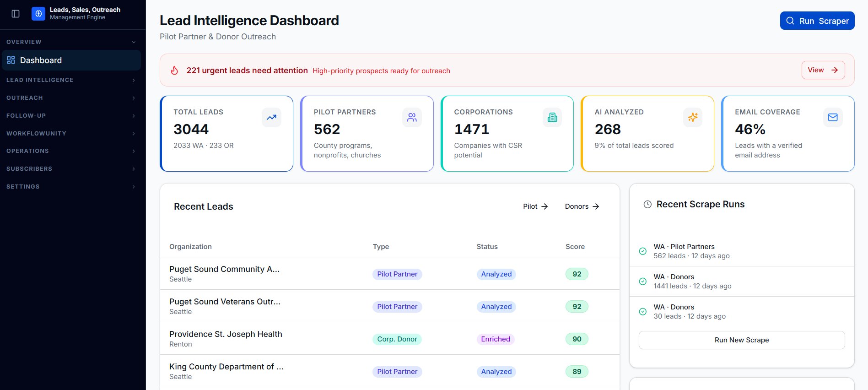This screenshot has height=390, width=868.
Task: Open the Corporations stat card
Action: [507, 134]
